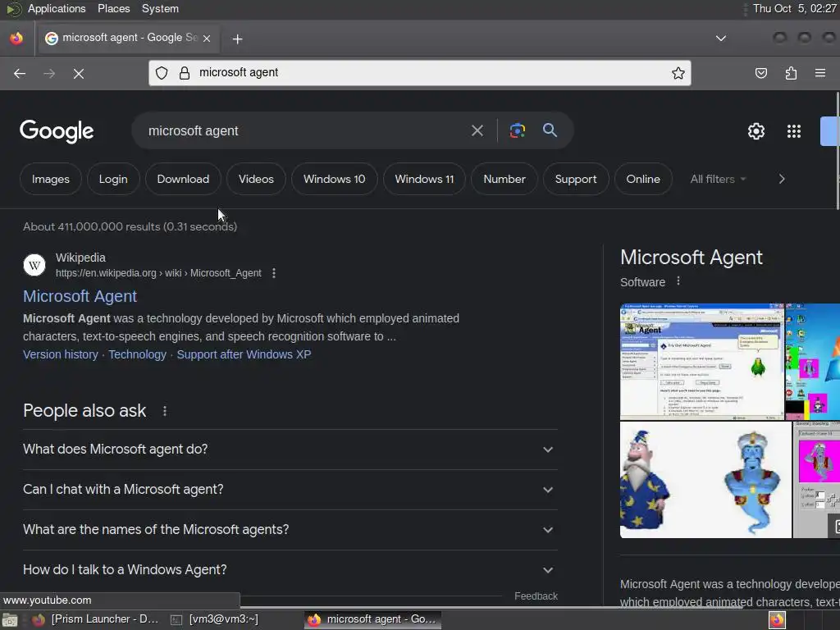840x630 pixels.
Task: Show next filter chips arrow
Action: [782, 179]
